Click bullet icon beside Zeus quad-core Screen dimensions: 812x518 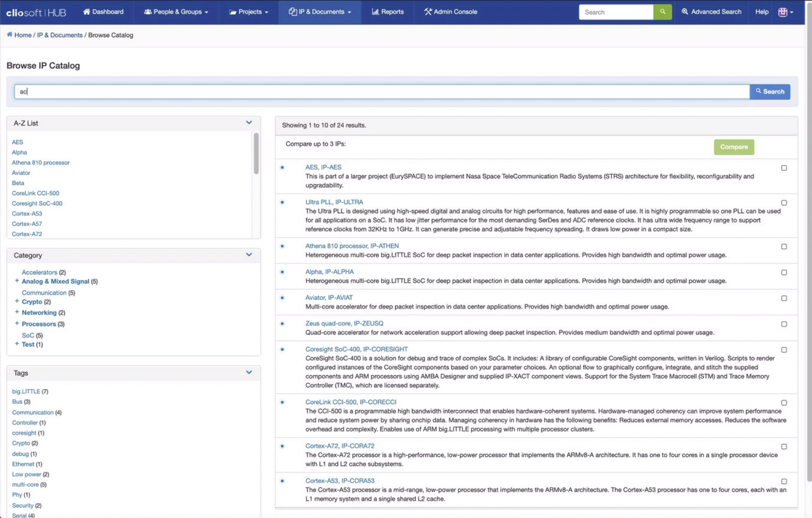click(x=282, y=324)
